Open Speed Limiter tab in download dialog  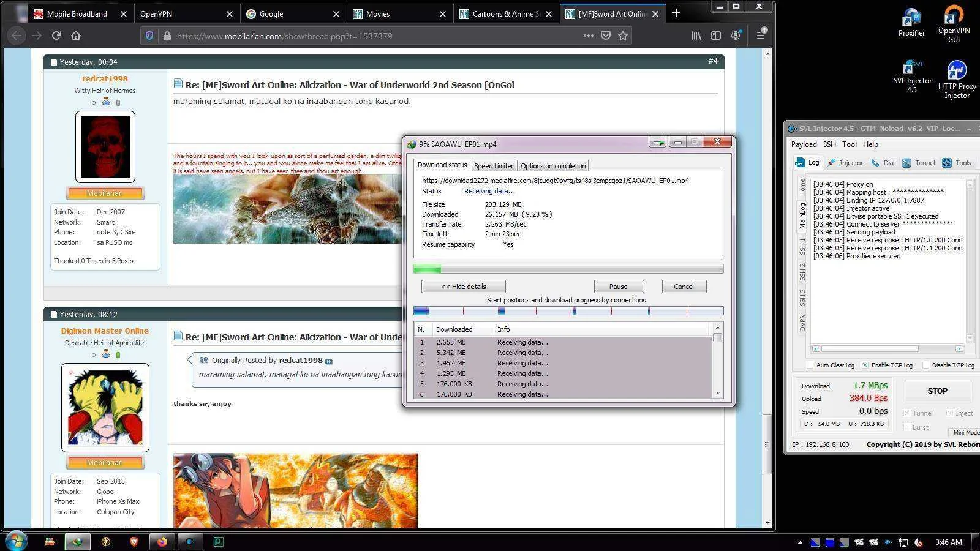pos(493,166)
